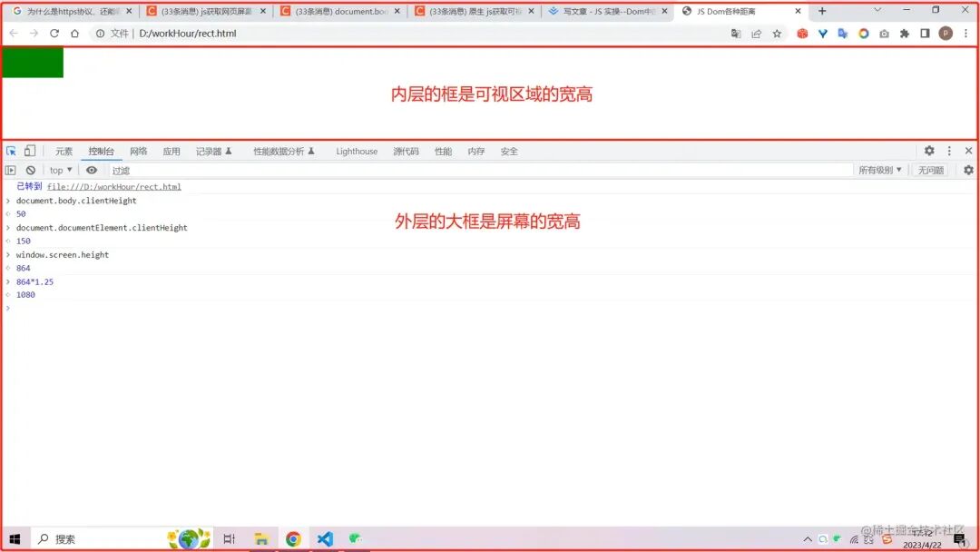Screen dimensions: 980x552
Task: Switch to js获取网页屏幕 tab
Action: (x=205, y=11)
